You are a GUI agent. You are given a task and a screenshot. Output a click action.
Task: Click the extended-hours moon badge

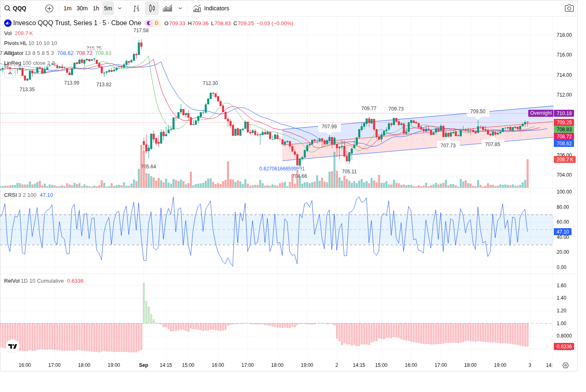coord(149,23)
